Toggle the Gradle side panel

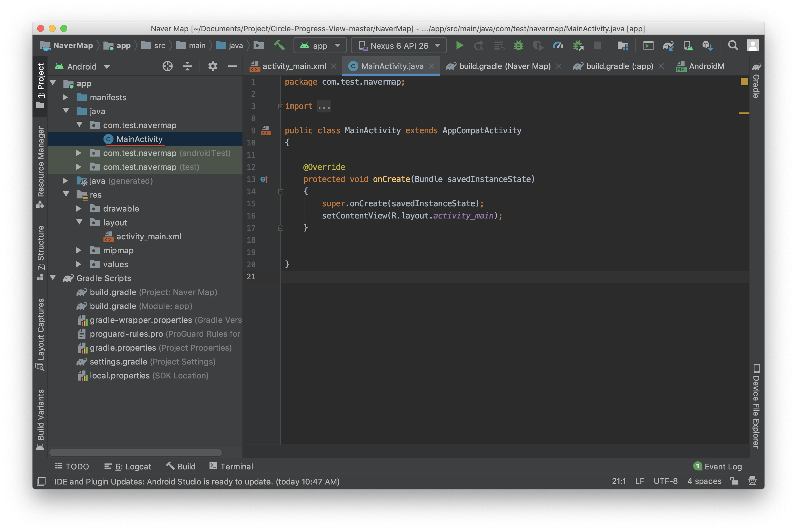pyautogui.click(x=756, y=81)
